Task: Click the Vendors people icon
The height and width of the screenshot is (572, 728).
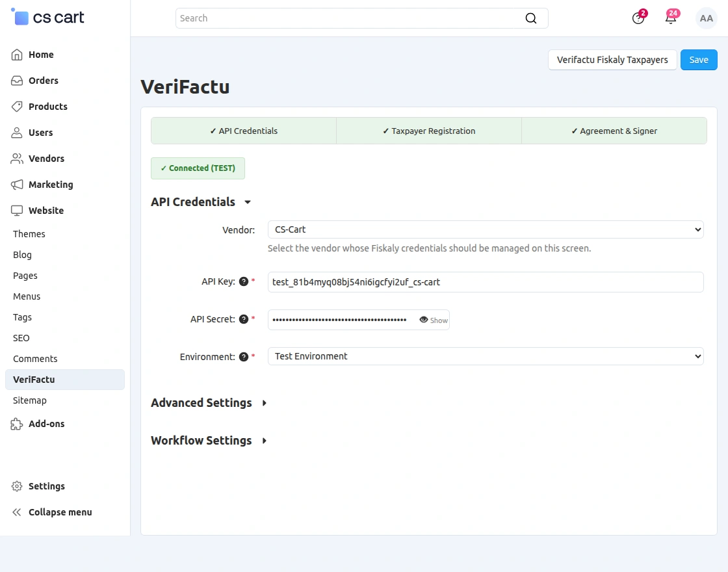Action: coord(17,159)
